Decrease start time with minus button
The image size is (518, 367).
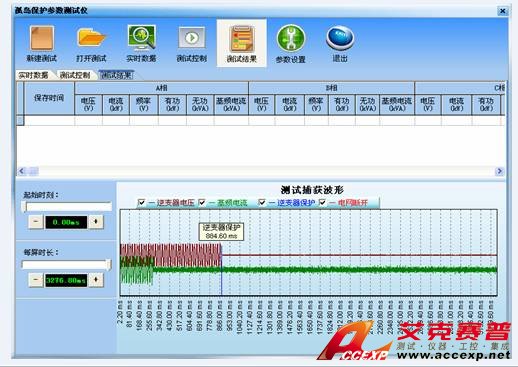(x=36, y=222)
